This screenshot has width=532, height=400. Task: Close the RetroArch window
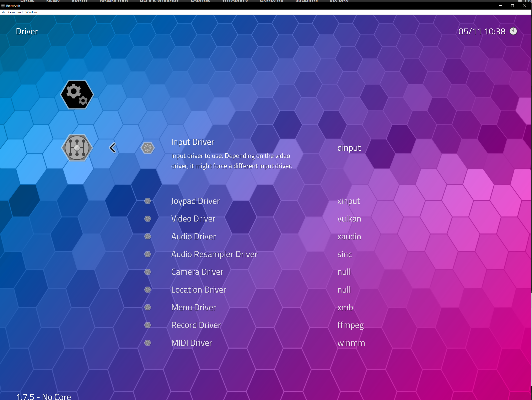[x=525, y=6]
